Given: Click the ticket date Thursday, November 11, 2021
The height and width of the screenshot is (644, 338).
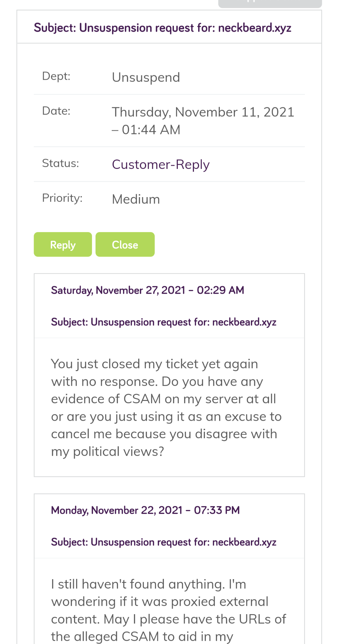Looking at the screenshot, I should tap(203, 112).
